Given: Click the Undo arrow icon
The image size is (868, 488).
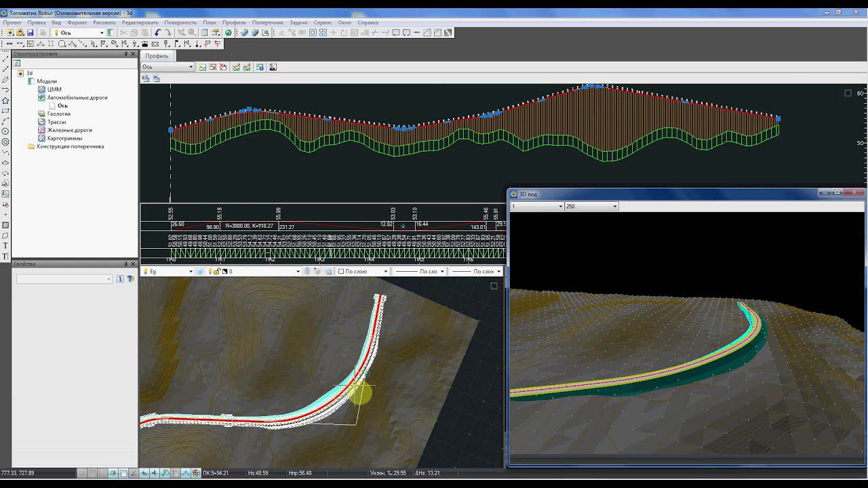Looking at the screenshot, I should click(158, 33).
